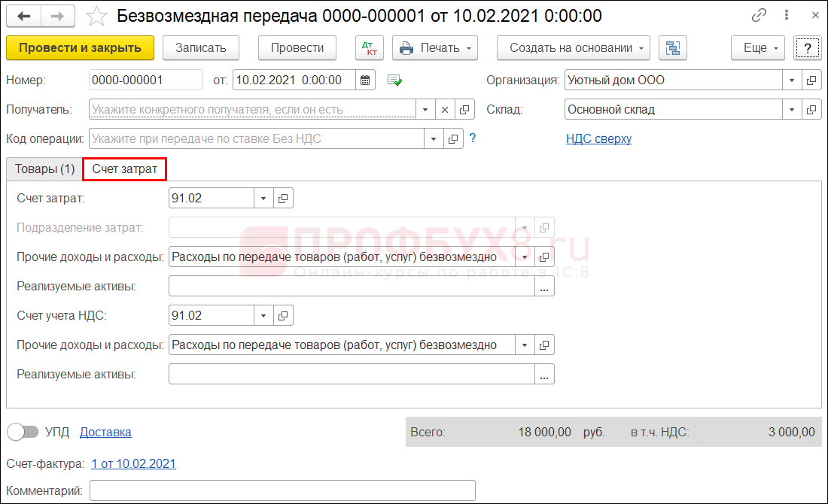Click the Склад field Основной склад
The width and height of the screenshot is (828, 504).
674,110
